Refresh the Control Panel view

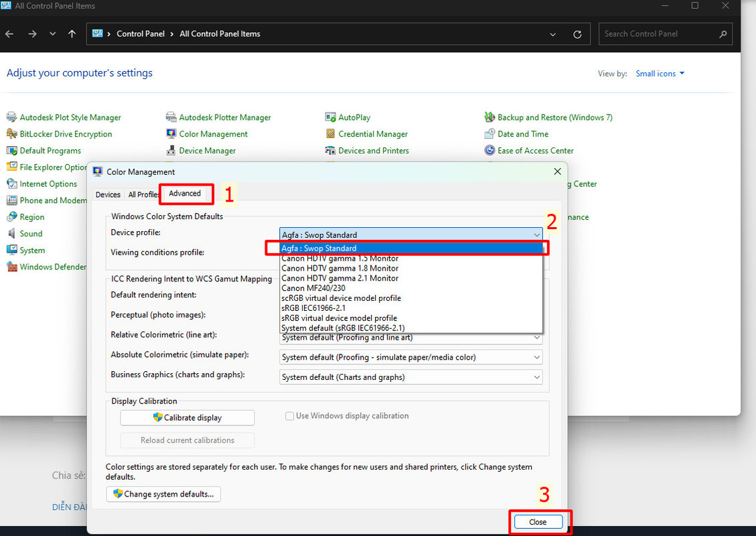tap(577, 34)
